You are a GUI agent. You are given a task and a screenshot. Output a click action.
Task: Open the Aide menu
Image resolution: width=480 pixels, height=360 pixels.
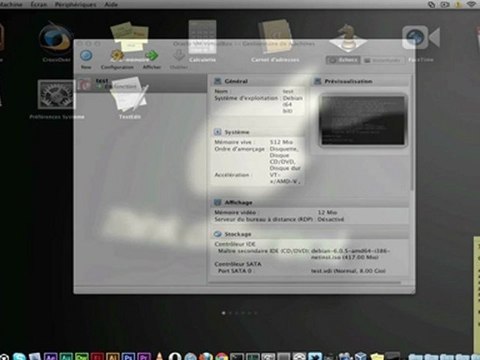tap(111, 4)
